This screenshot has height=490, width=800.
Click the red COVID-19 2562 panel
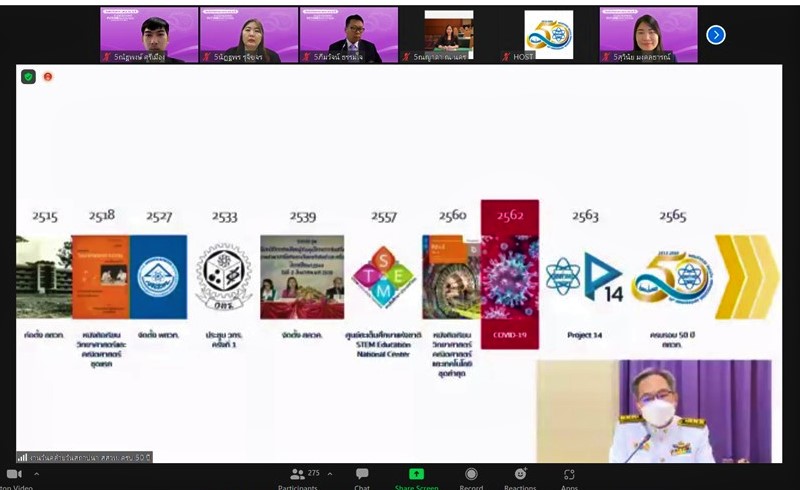510,275
